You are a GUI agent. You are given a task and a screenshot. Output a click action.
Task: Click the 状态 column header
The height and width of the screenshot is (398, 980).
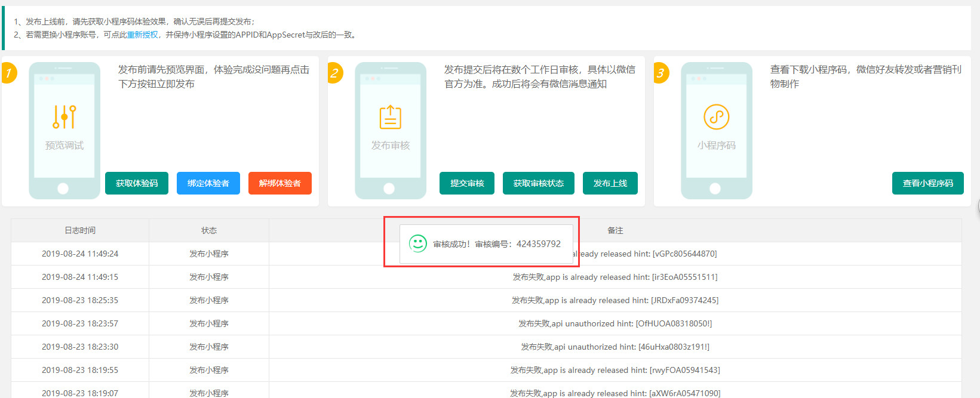coord(209,230)
